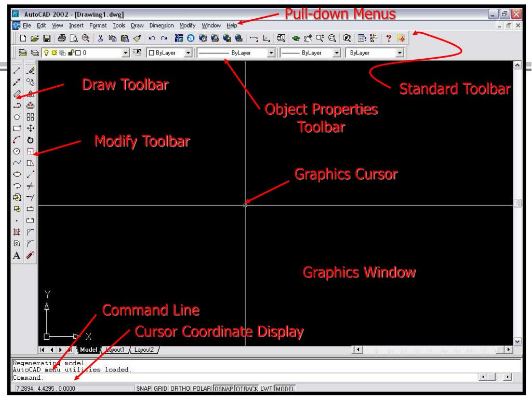This screenshot has height=399, width=532.
Task: Switch to the Layout2 tab
Action: (x=144, y=350)
